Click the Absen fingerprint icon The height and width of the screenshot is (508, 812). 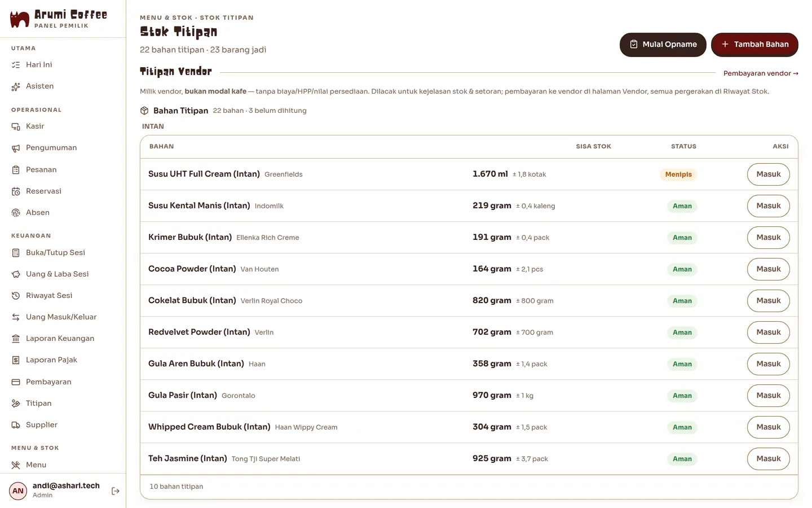click(x=16, y=213)
